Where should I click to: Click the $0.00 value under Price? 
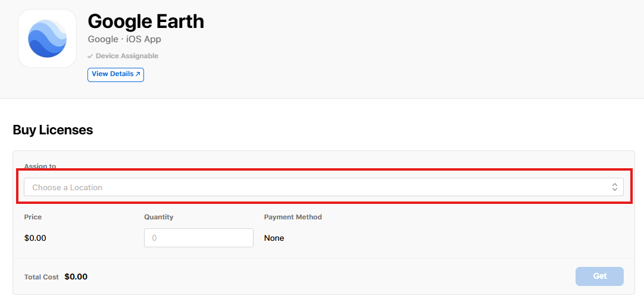pos(35,238)
